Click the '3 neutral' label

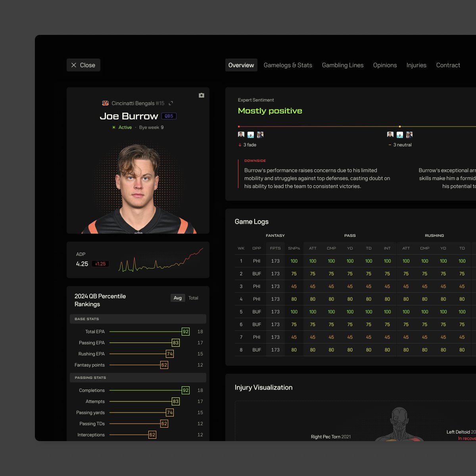[402, 145]
